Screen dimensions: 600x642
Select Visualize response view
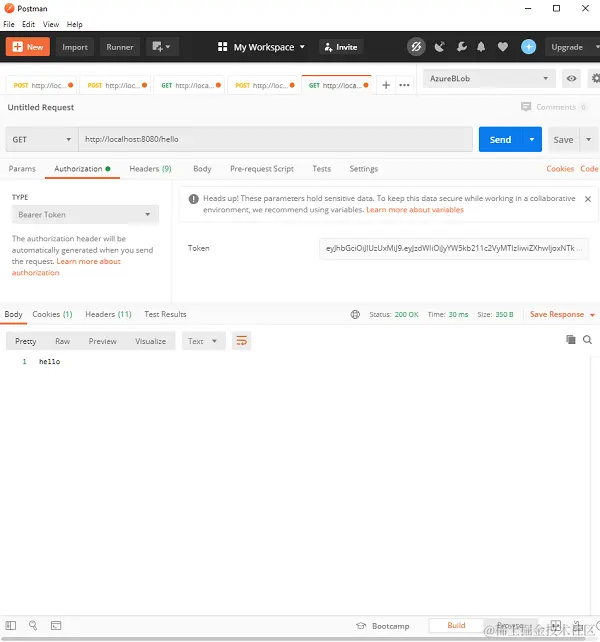pyautogui.click(x=150, y=341)
